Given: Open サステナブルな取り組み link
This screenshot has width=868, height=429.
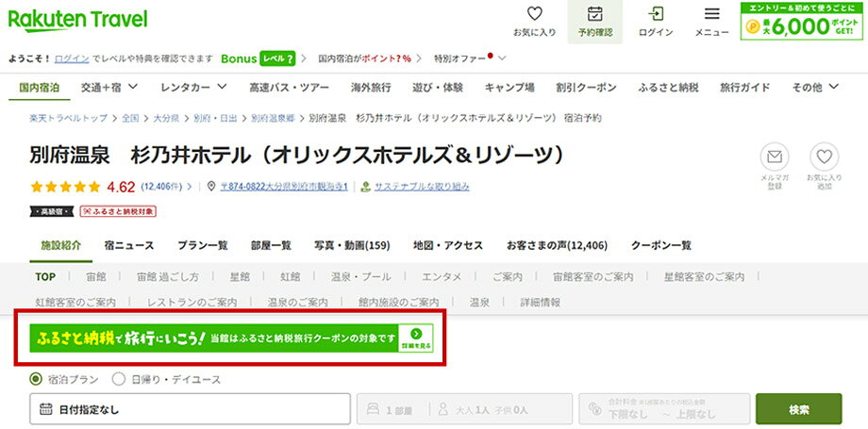Looking at the screenshot, I should (422, 187).
